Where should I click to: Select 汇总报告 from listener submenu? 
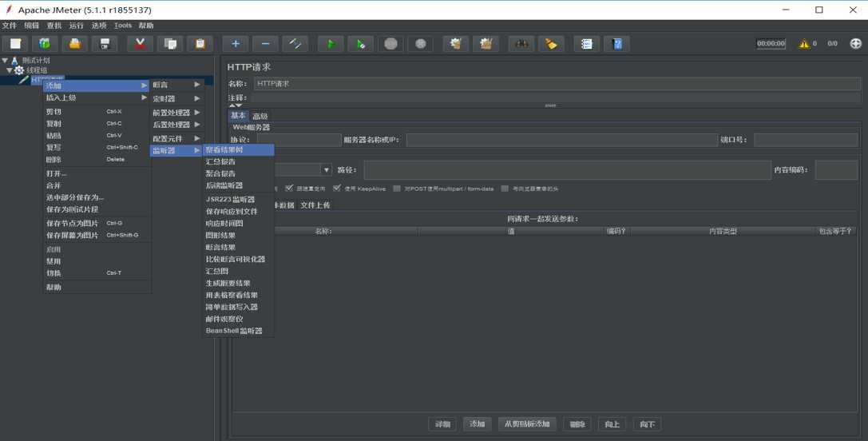click(239, 161)
